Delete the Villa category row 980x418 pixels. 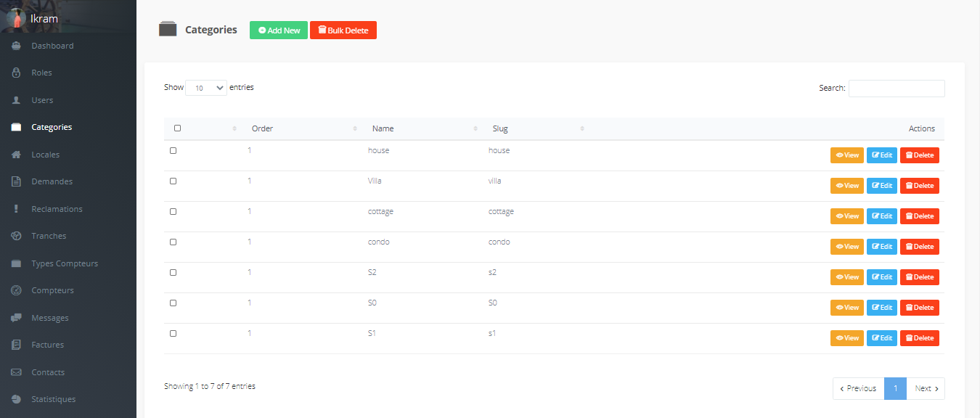pos(919,186)
